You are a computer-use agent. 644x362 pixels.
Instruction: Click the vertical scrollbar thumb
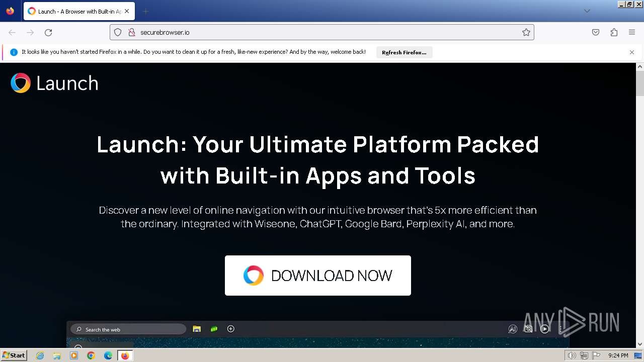pyautogui.click(x=640, y=83)
